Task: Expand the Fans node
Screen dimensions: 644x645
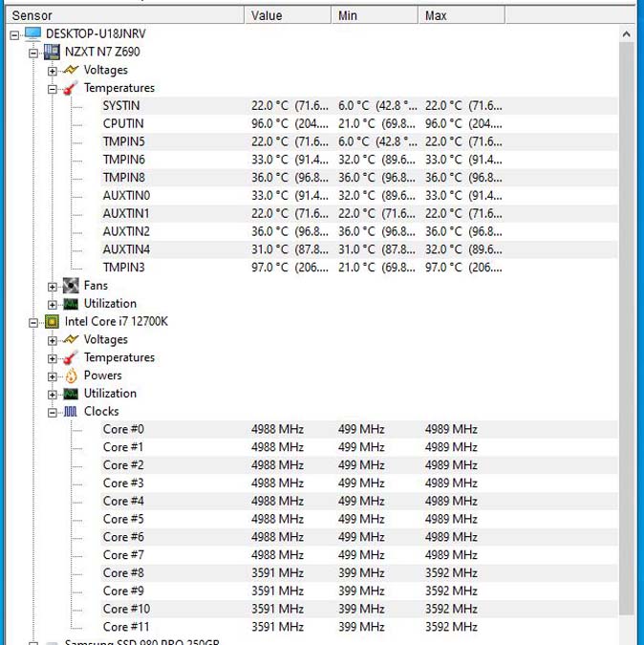Action: pyautogui.click(x=53, y=287)
